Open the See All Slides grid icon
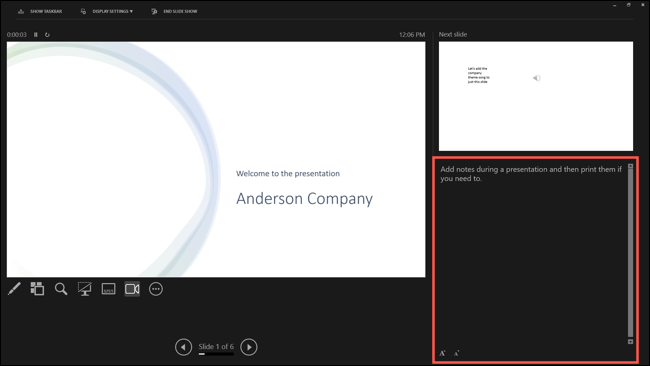 pyautogui.click(x=37, y=289)
